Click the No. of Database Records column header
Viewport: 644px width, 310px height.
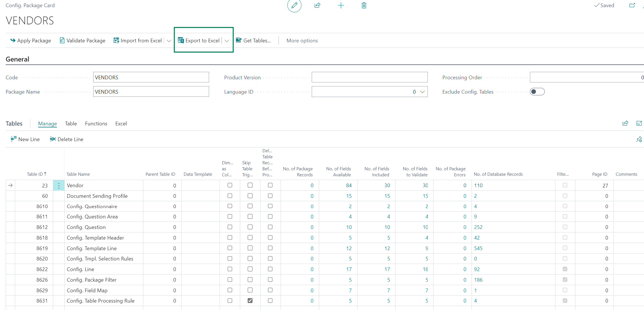pyautogui.click(x=498, y=174)
